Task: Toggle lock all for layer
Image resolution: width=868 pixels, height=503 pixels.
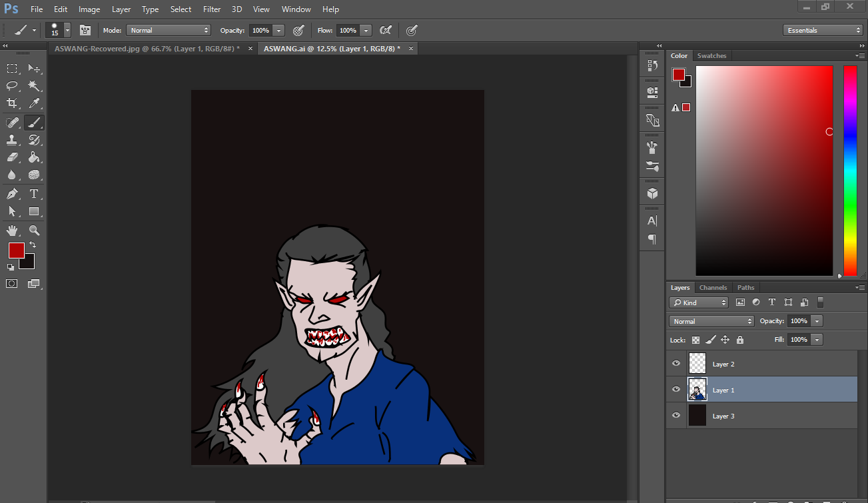Action: pos(739,340)
